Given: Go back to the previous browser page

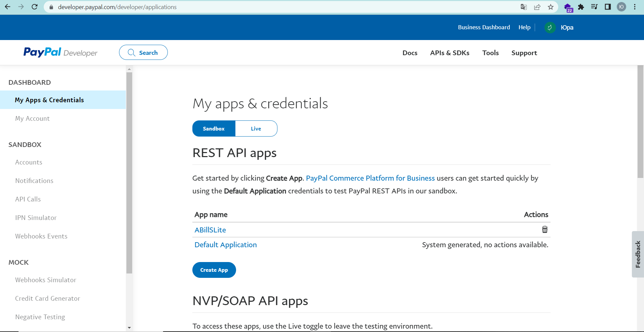Looking at the screenshot, I should [x=7, y=7].
